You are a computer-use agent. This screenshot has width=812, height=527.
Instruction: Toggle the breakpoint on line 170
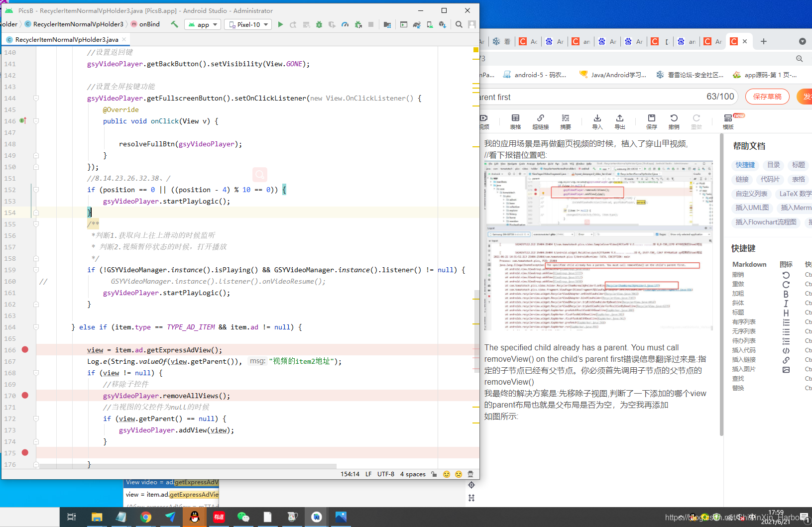(x=25, y=396)
